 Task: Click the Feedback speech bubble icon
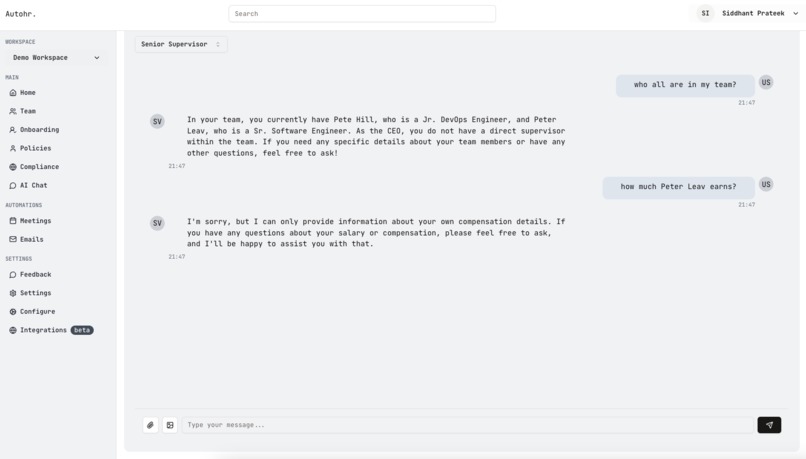(13, 274)
